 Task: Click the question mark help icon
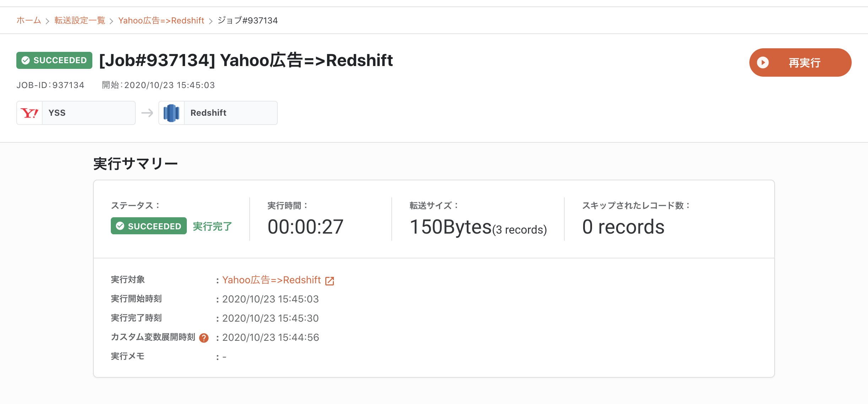coord(204,338)
